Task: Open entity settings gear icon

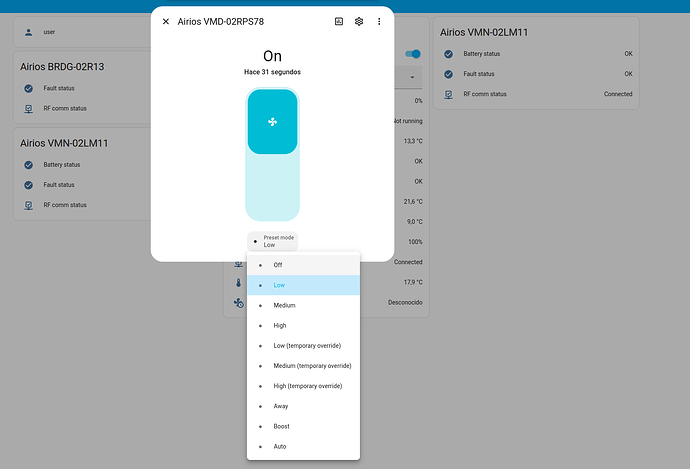Action: [359, 22]
